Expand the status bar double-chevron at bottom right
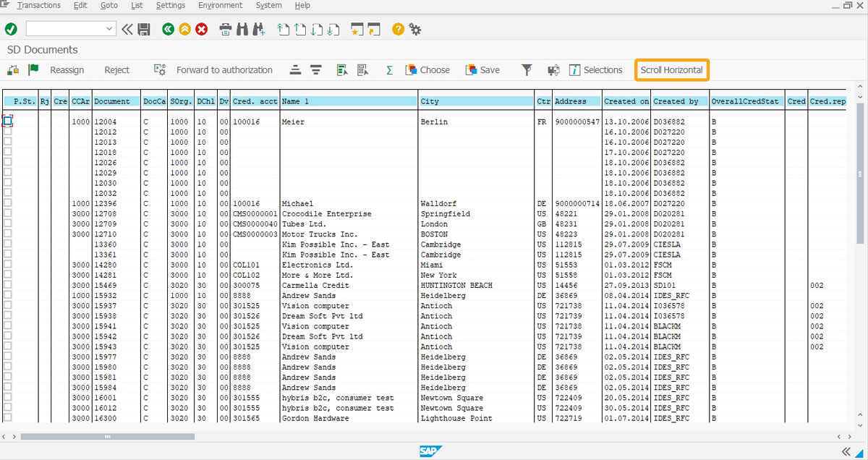Image resolution: width=868 pixels, height=460 pixels. tap(846, 451)
